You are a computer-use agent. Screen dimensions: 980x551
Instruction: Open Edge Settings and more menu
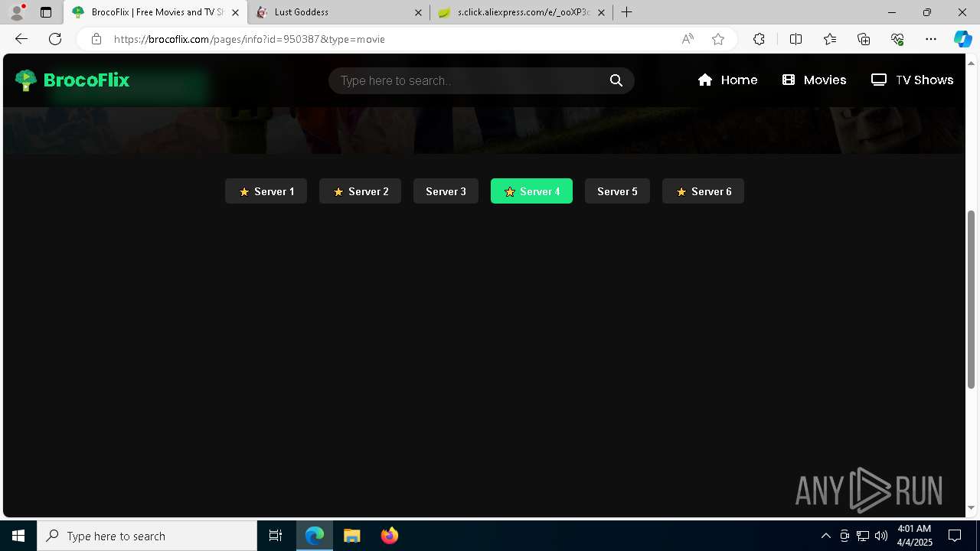click(931, 39)
